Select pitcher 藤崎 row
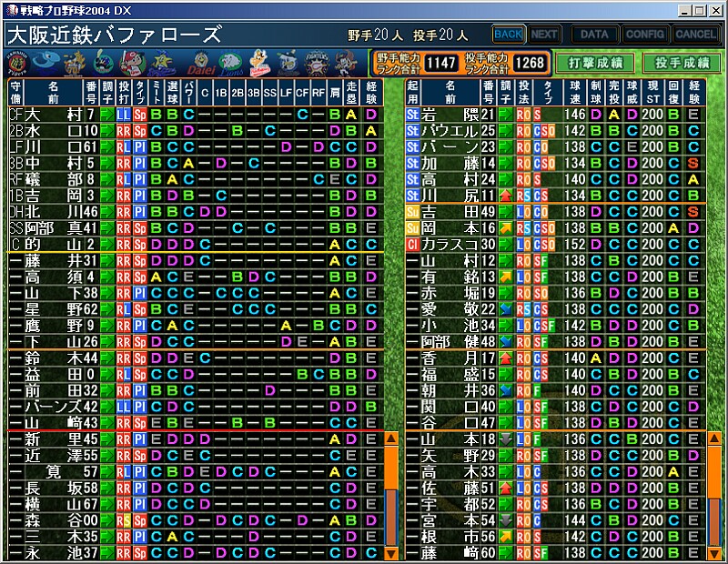 tap(555, 553)
